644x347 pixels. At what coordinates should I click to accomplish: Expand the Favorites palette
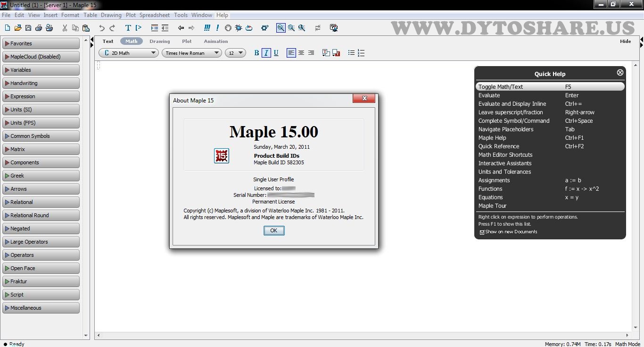[x=41, y=43]
